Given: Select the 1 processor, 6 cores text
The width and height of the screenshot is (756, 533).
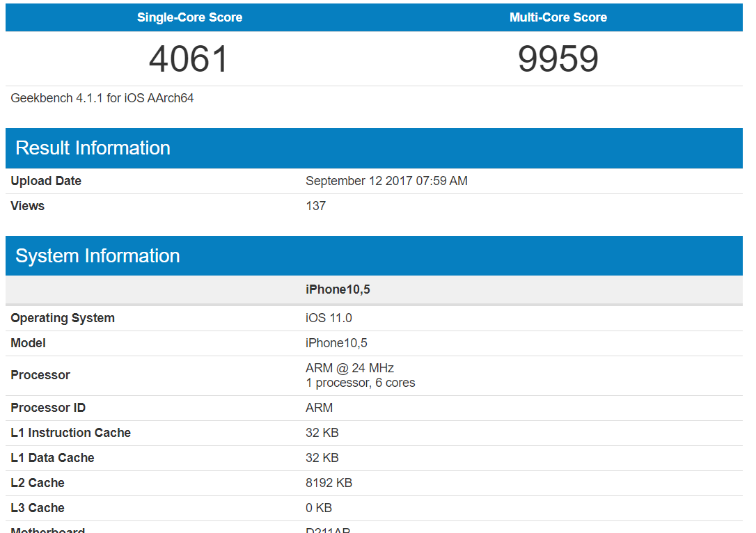Looking at the screenshot, I should [x=360, y=383].
